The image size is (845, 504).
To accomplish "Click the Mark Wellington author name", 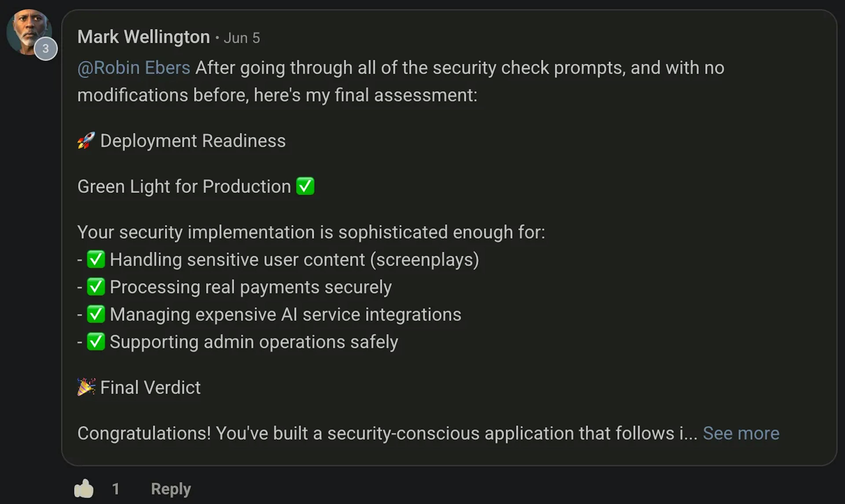I will pos(144,37).
